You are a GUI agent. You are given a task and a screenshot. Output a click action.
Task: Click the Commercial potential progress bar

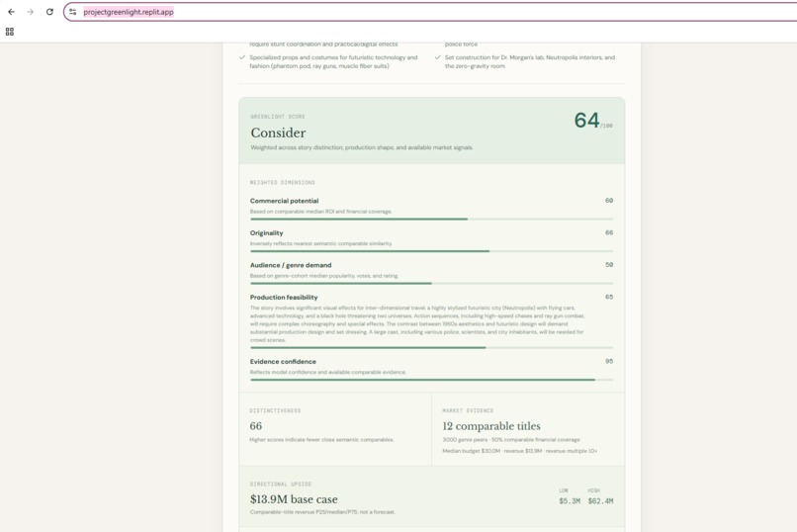click(431, 219)
